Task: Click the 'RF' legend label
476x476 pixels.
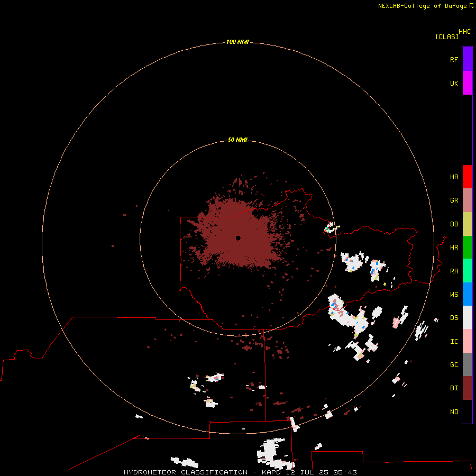Action: pos(454,59)
